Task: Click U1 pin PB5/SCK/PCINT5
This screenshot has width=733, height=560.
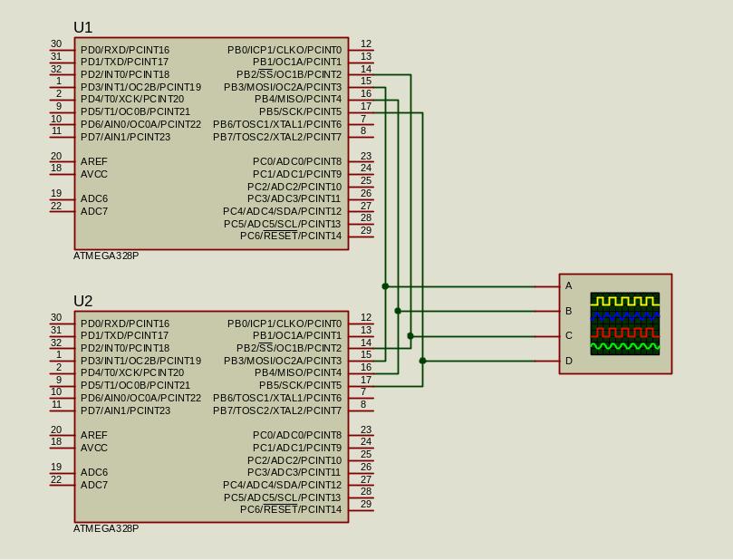Action: point(301,111)
